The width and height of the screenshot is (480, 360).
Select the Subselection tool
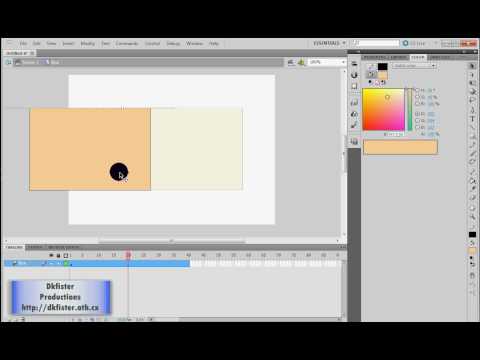click(472, 75)
